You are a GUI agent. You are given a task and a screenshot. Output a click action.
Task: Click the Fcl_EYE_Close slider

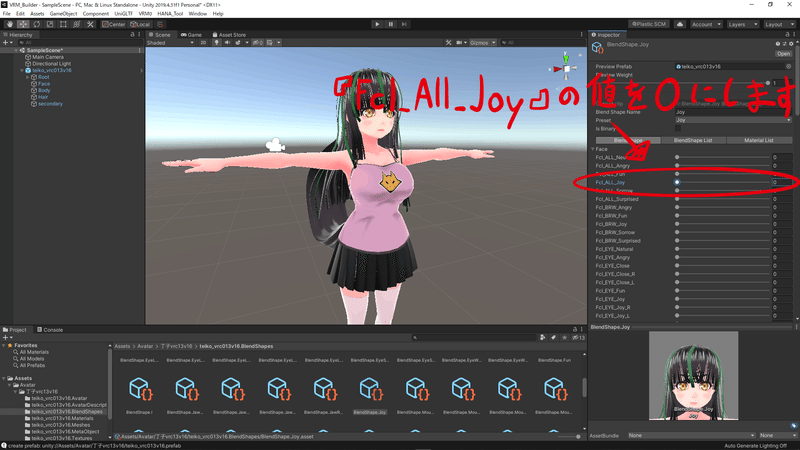[x=722, y=266]
